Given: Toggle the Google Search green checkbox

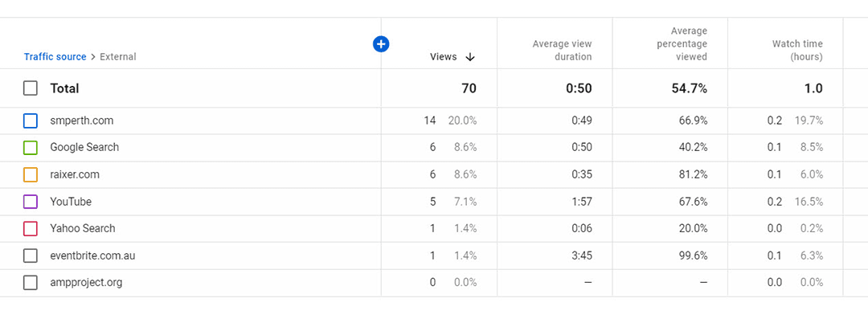Looking at the screenshot, I should [x=31, y=148].
